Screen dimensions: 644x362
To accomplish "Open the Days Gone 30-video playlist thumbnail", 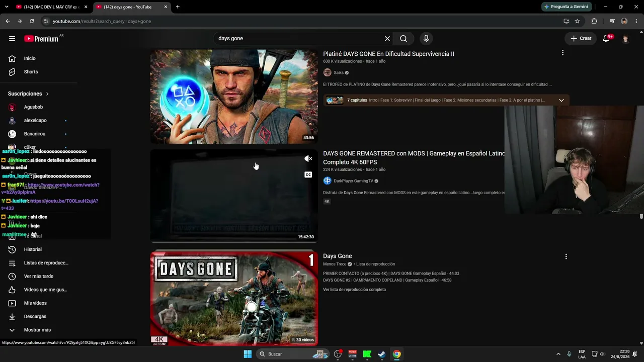I will [234, 299].
